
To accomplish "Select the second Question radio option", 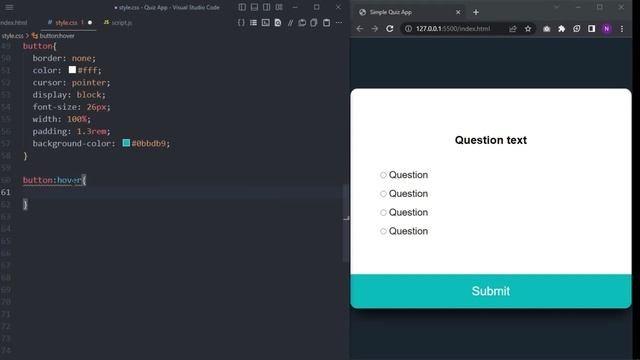I will point(383,194).
